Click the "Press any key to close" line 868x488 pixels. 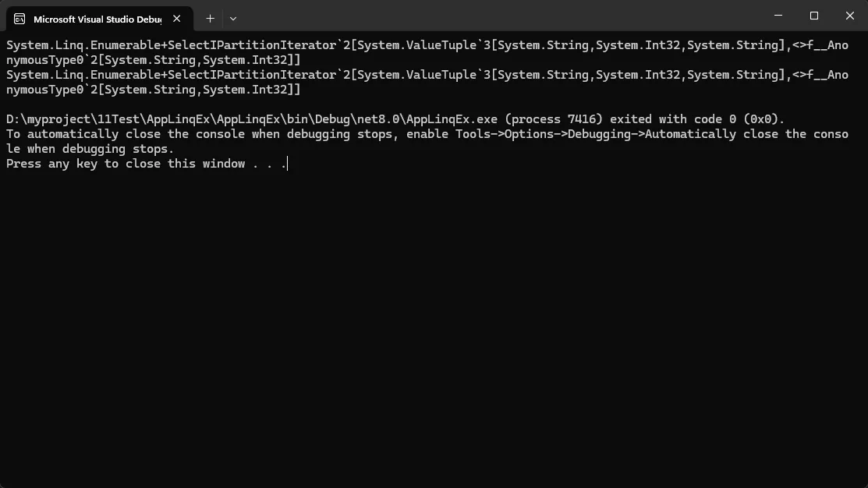[125, 164]
